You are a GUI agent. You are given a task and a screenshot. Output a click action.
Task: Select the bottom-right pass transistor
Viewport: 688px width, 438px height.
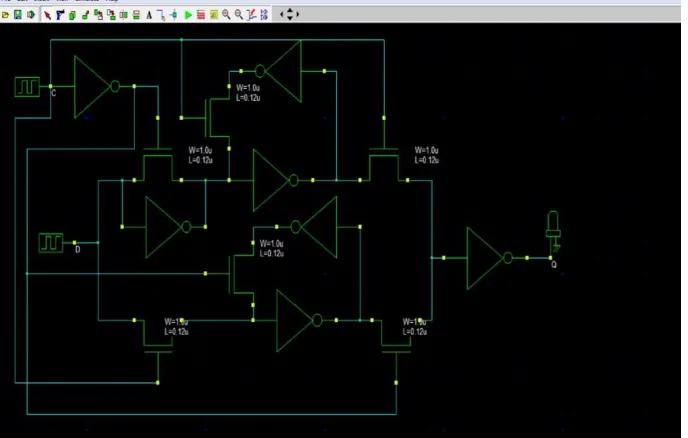[396, 336]
